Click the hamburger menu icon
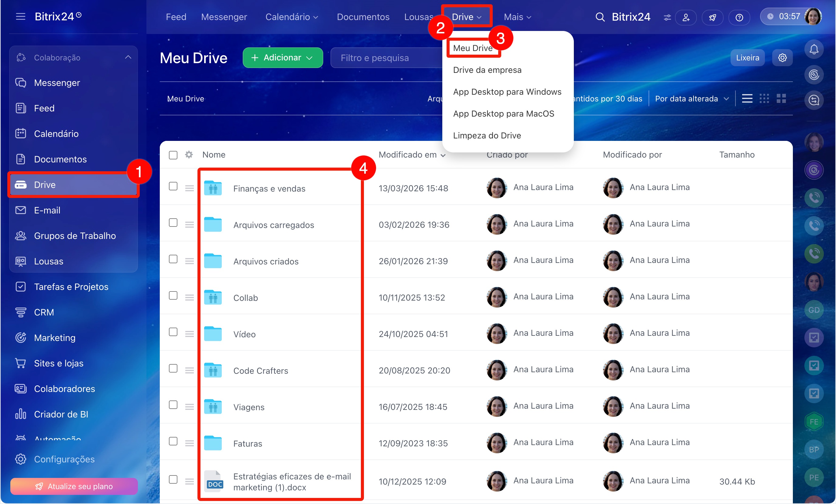 point(20,16)
